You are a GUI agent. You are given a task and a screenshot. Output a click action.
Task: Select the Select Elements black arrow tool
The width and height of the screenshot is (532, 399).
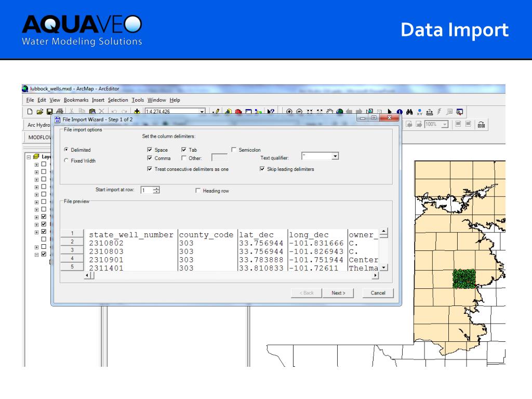click(x=390, y=111)
